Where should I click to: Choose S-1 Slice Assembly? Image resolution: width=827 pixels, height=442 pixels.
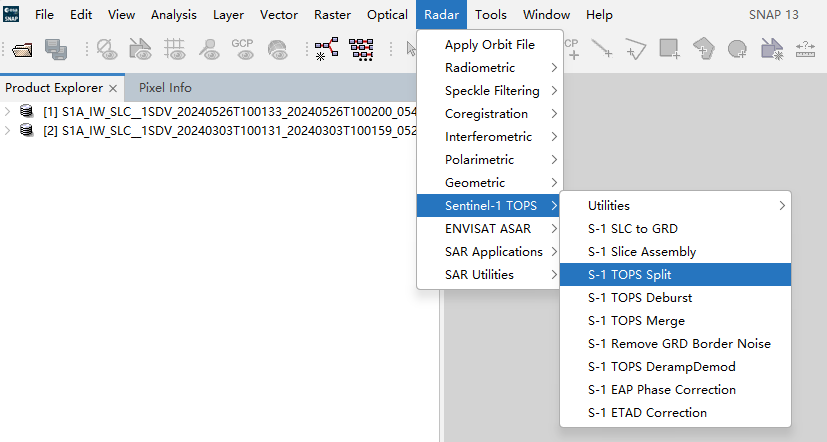point(676,252)
